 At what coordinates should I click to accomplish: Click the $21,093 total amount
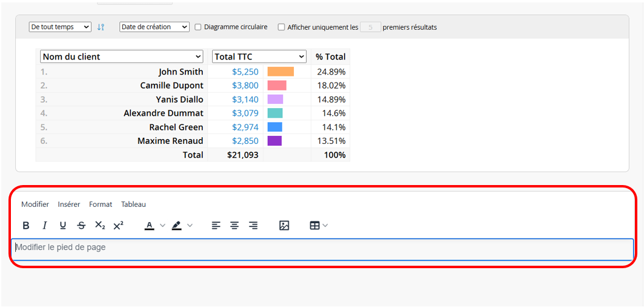pos(243,155)
